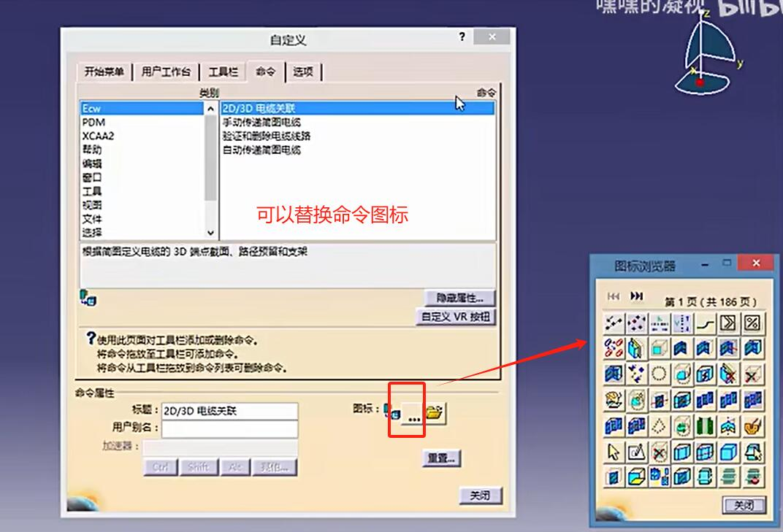Select the yellow cloud icon in the fourth row

(614, 400)
